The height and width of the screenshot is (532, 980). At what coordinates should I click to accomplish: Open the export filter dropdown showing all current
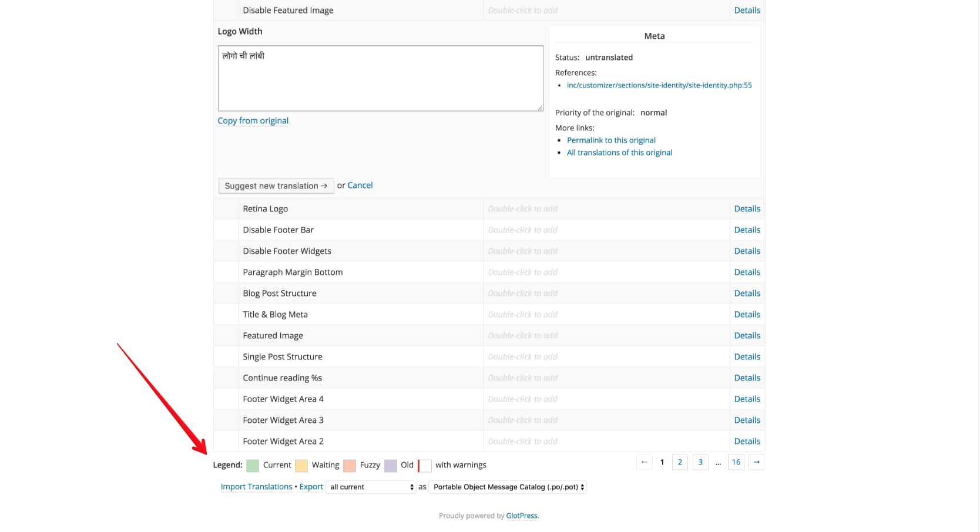pyautogui.click(x=371, y=487)
